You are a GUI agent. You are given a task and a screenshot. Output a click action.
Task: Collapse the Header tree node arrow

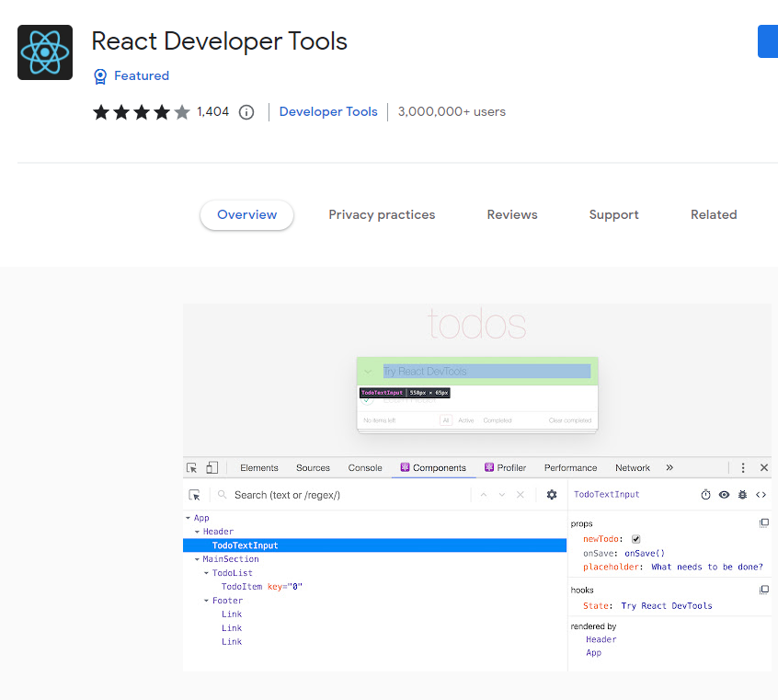(197, 532)
